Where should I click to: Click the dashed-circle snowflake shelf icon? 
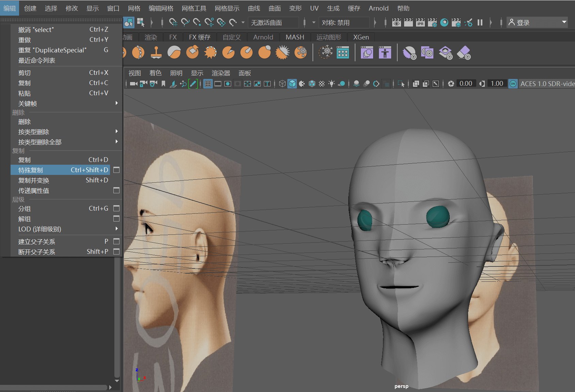point(326,52)
